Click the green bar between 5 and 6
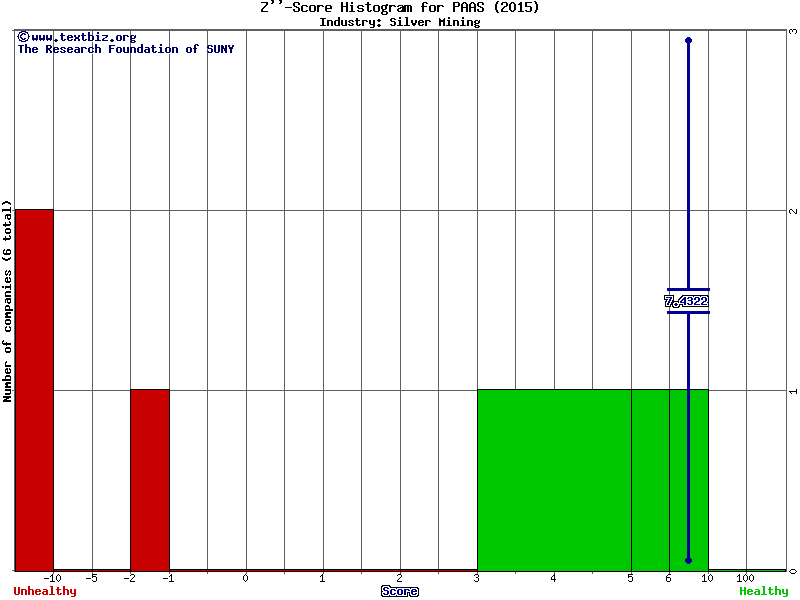This screenshot has height=600, width=800. pyautogui.click(x=651, y=480)
